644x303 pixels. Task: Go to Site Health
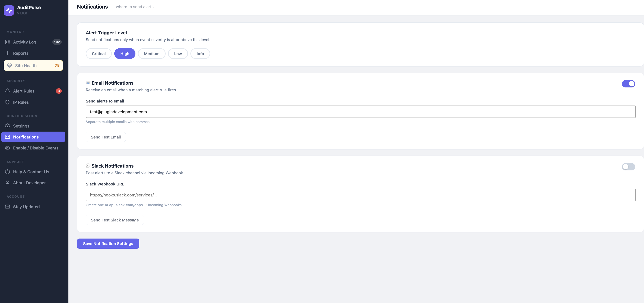[x=33, y=65]
